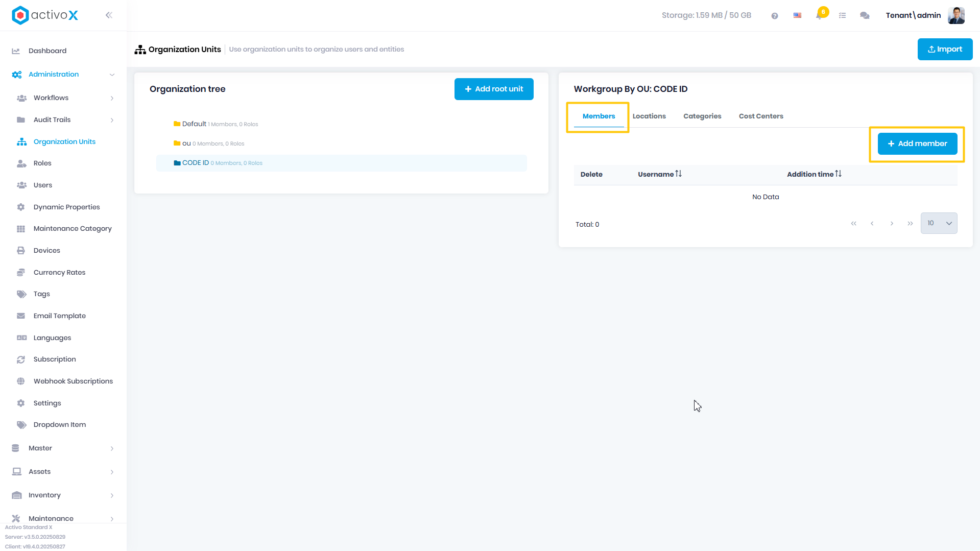Click the Subscription refresh icon

(x=21, y=360)
